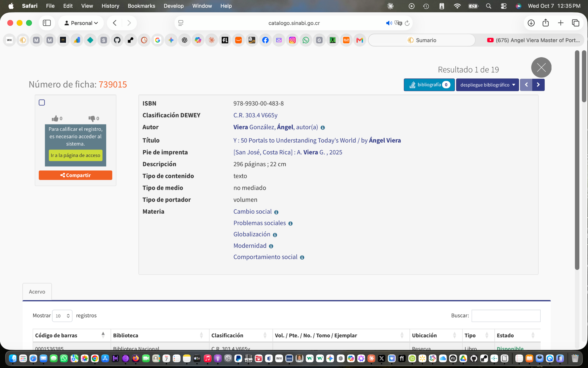Screen dimensions: 588x368
Task: Open C.R. 303.4 V665y classification link
Action: (x=255, y=115)
